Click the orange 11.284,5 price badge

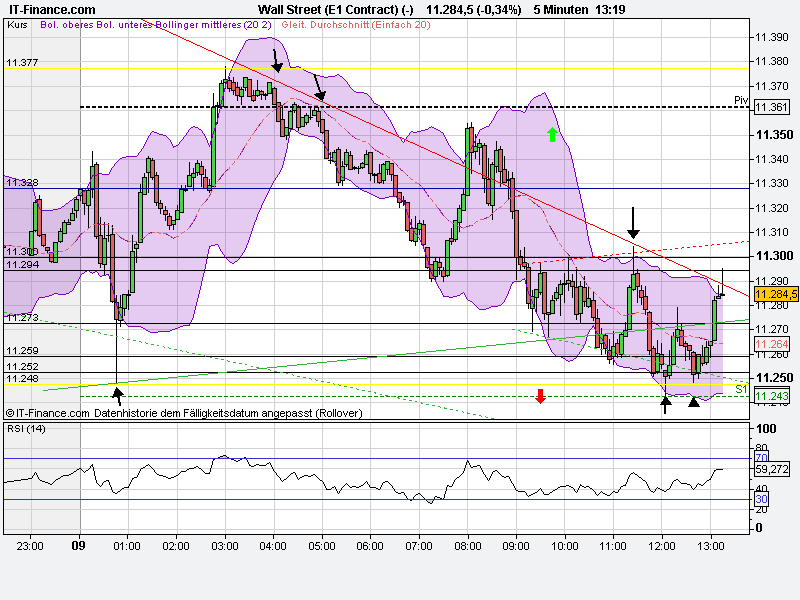(x=774, y=294)
